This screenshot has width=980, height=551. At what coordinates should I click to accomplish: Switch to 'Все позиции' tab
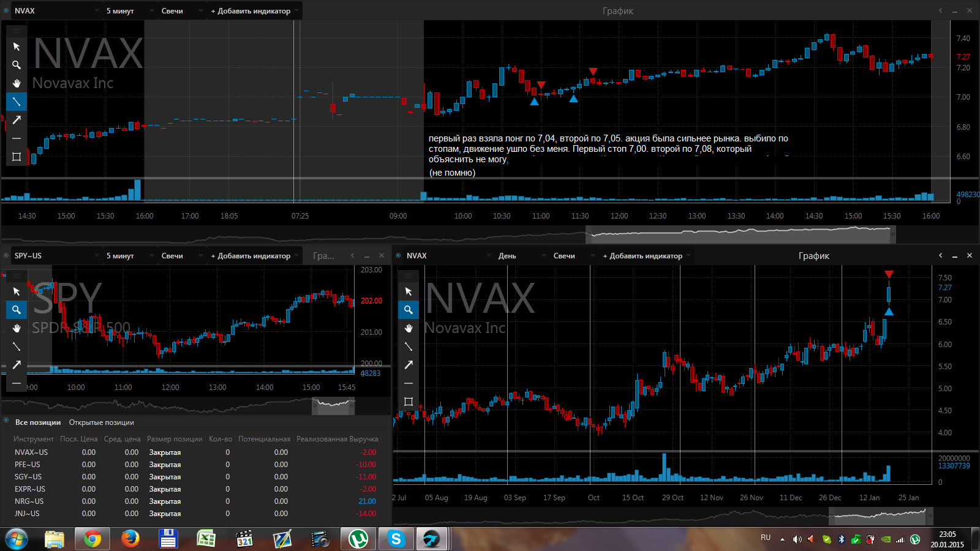38,422
